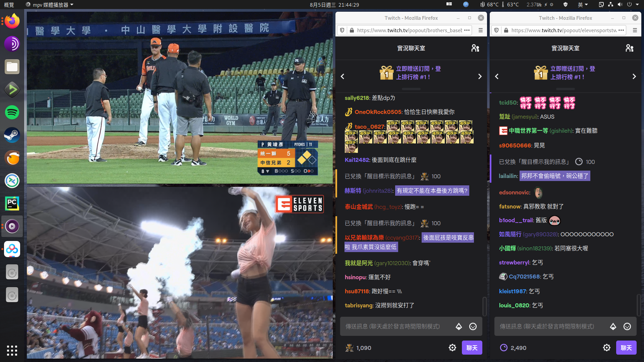
Task: Launch PyCharm from the dock
Action: [12, 203]
